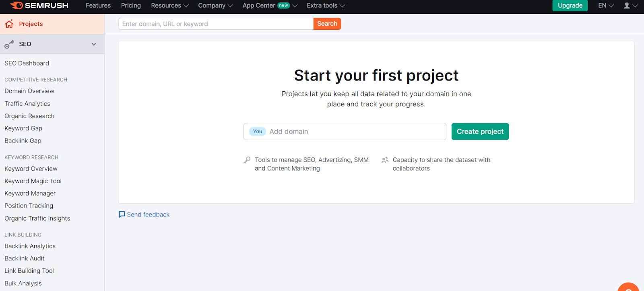Open Keyword Manager
Viewport: 644px width, 291px height.
click(x=30, y=193)
